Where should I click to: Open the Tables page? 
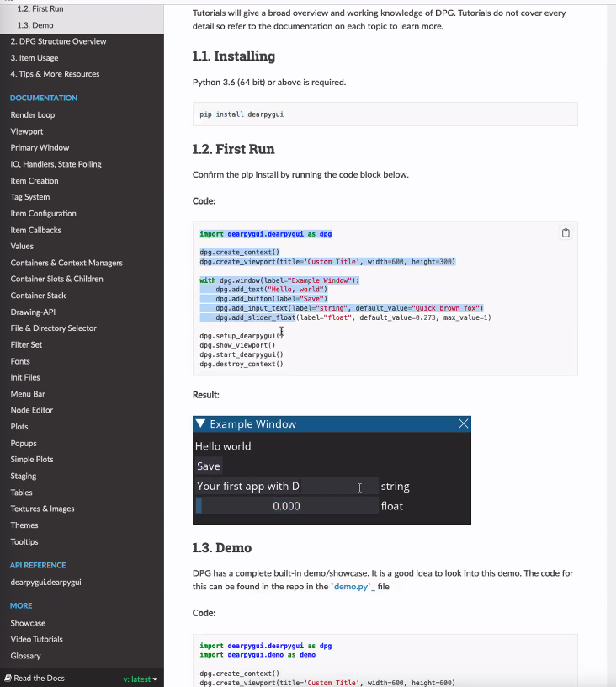pyautogui.click(x=21, y=493)
